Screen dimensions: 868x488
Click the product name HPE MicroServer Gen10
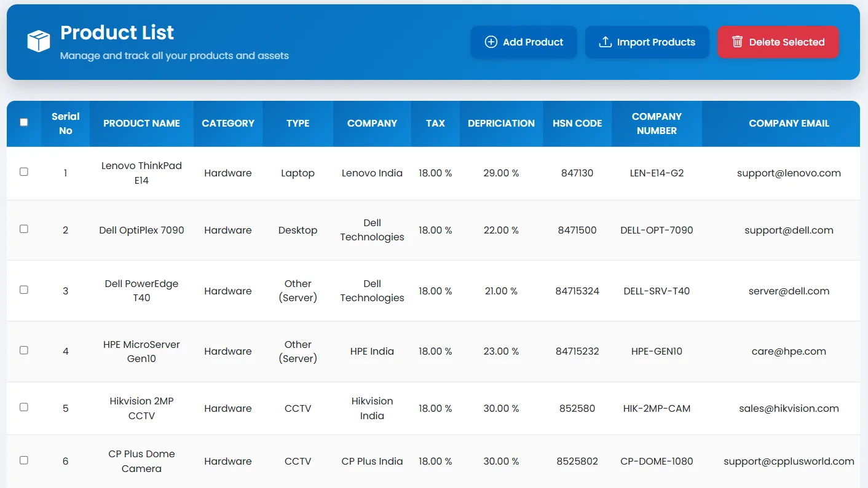pyautogui.click(x=141, y=352)
